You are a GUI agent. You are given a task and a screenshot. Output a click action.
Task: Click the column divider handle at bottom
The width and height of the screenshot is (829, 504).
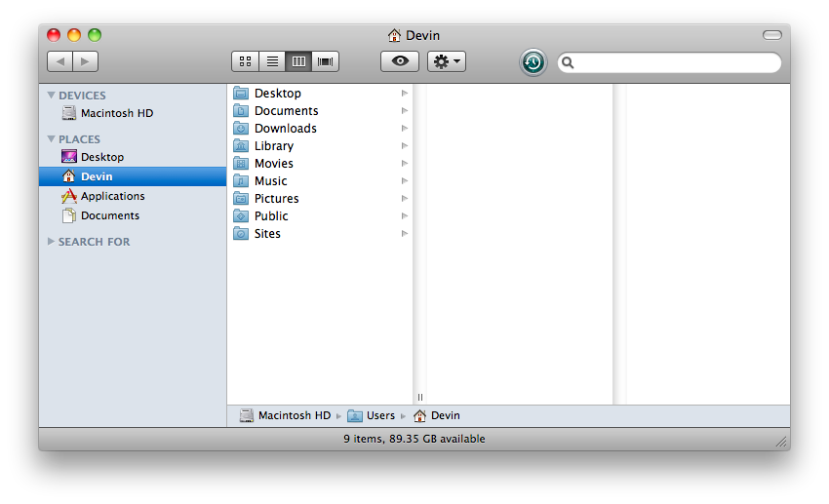coord(419,398)
